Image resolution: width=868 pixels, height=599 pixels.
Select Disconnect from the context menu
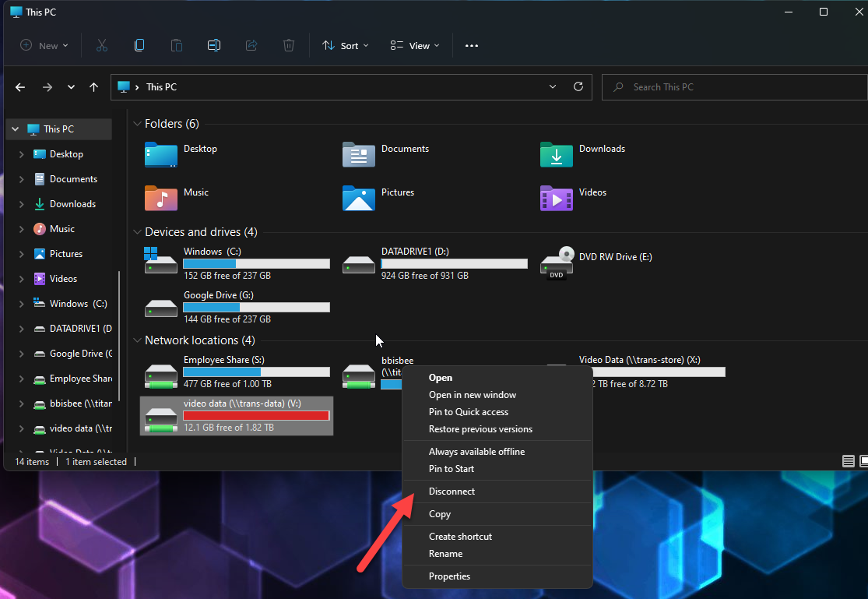pyautogui.click(x=452, y=491)
